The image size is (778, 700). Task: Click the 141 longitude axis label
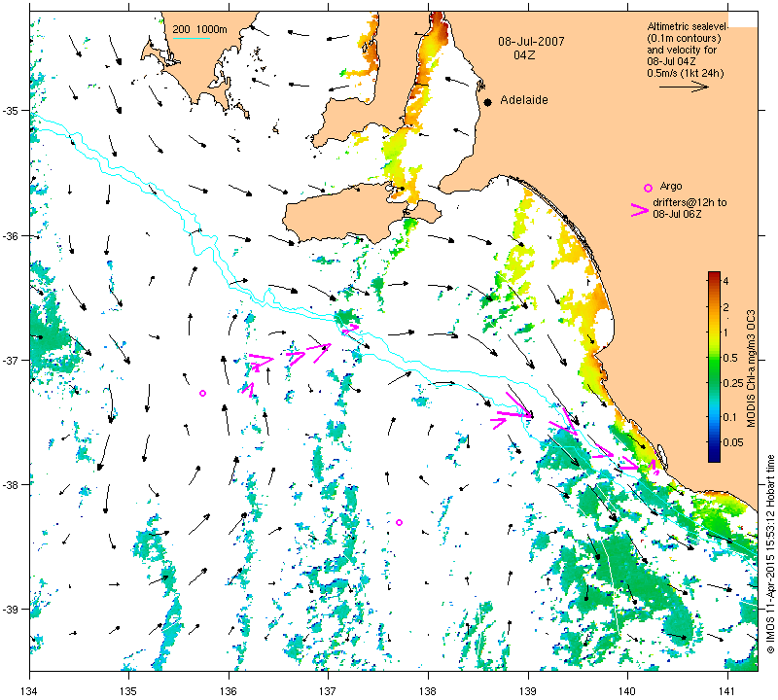pos(727,690)
